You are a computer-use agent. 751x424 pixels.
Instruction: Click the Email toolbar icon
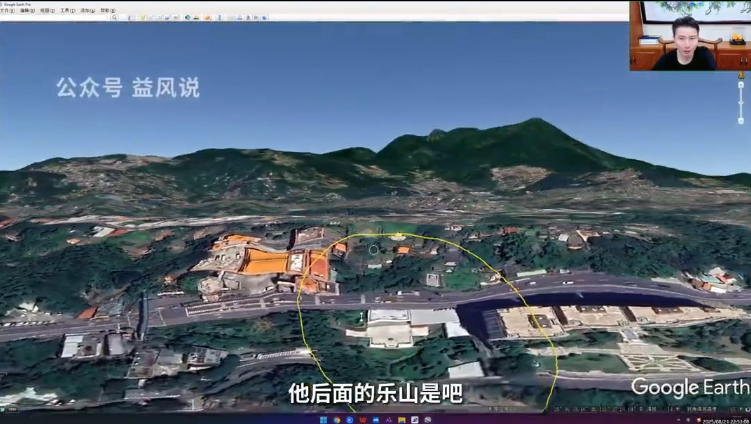[x=231, y=17]
